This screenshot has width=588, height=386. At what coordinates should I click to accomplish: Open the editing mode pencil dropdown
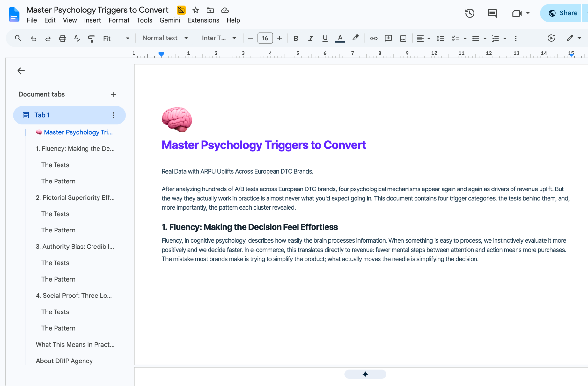(574, 38)
